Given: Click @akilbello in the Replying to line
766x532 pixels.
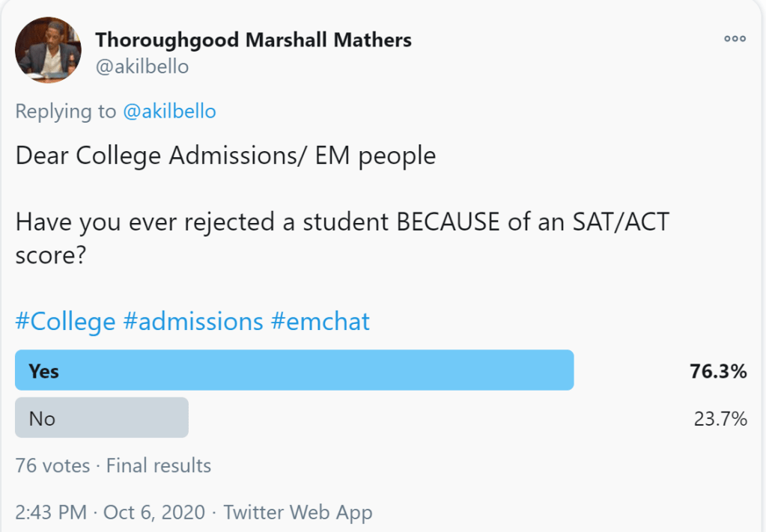Looking at the screenshot, I should (168, 111).
